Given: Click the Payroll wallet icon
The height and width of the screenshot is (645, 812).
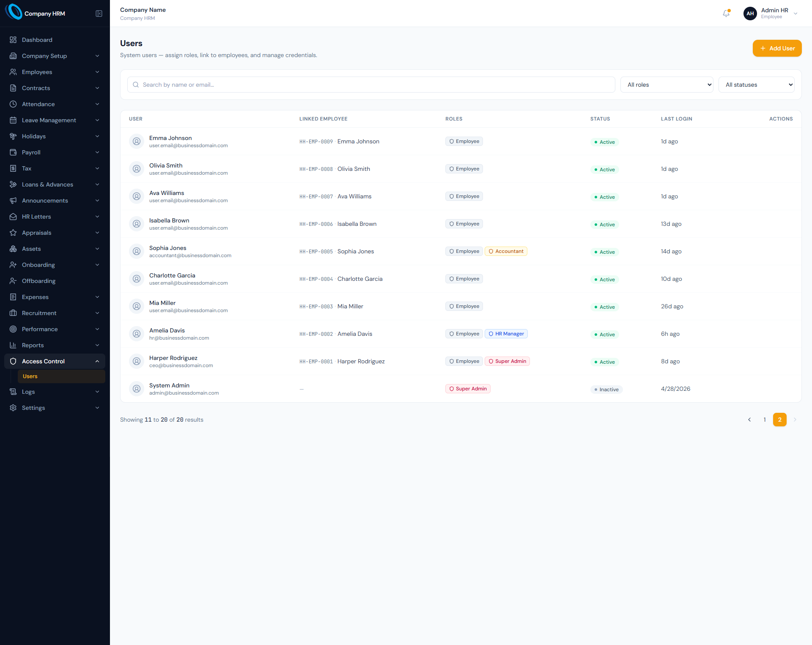Looking at the screenshot, I should (13, 152).
